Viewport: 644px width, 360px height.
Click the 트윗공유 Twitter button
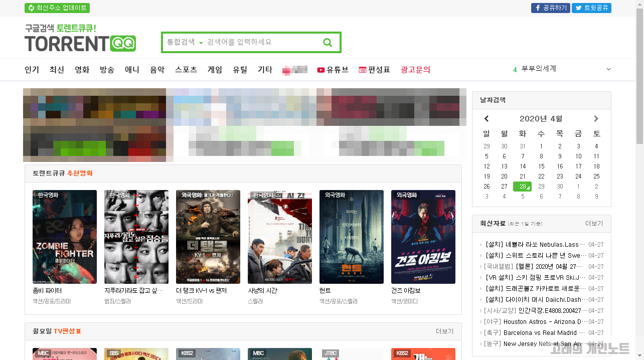click(x=591, y=8)
